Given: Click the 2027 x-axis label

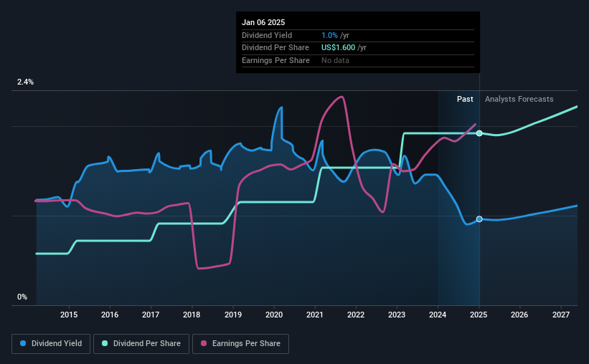Looking at the screenshot, I should tap(561, 315).
